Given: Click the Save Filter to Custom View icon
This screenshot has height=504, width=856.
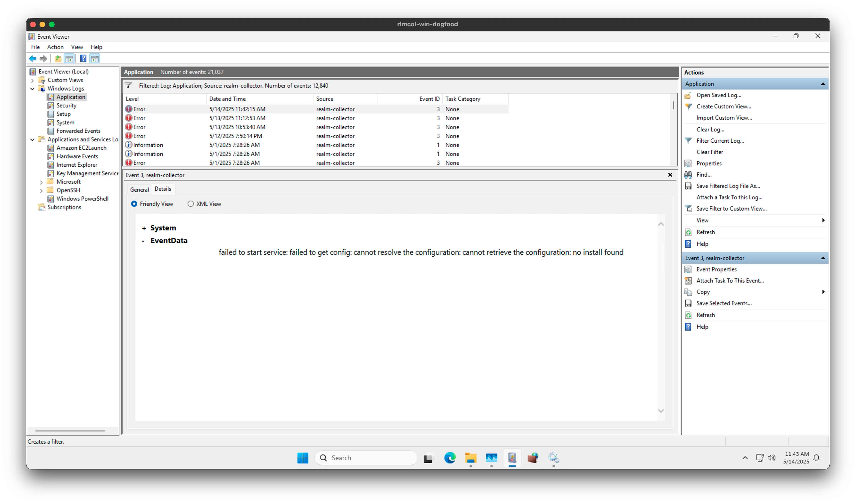Looking at the screenshot, I should pyautogui.click(x=688, y=209).
